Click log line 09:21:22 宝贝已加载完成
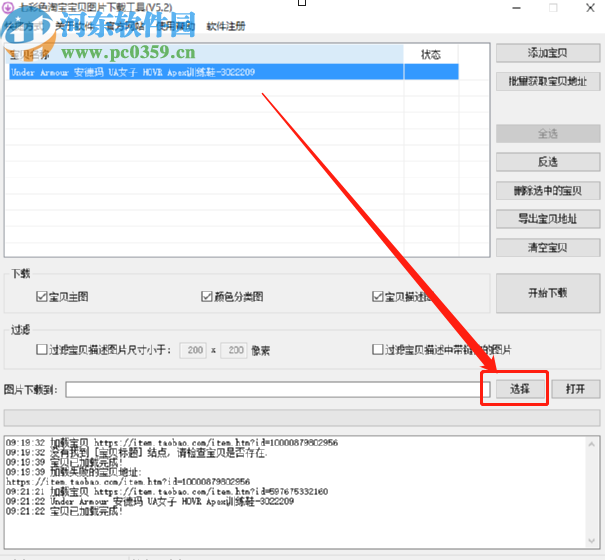 coord(64,511)
